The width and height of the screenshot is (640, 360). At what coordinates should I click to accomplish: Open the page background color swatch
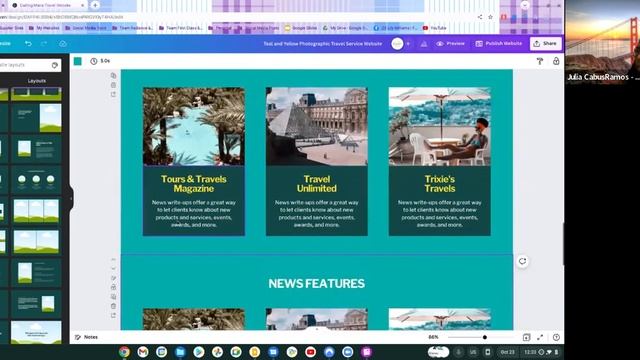coord(78,61)
